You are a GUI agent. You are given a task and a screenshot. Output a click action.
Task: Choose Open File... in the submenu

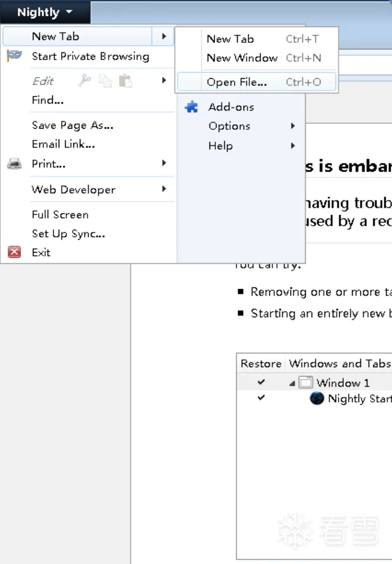[256, 82]
